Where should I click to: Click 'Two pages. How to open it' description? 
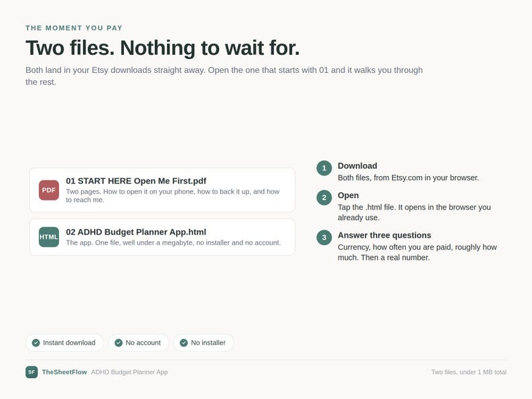point(173,195)
